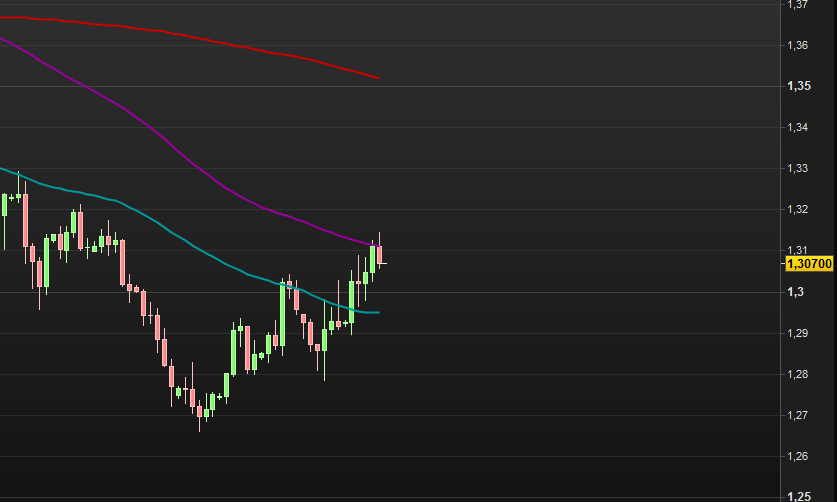Click the 1,33 price axis label

(x=797, y=168)
